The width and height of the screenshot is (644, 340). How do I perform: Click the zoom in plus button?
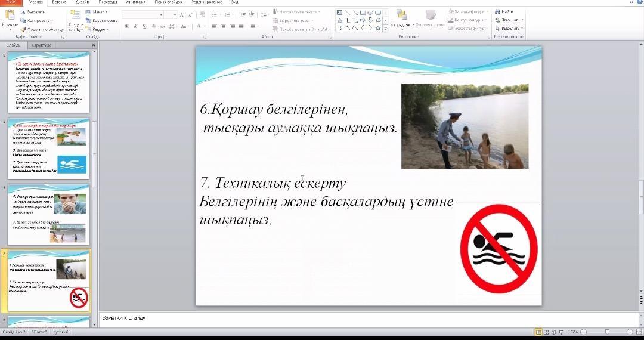pos(630,332)
